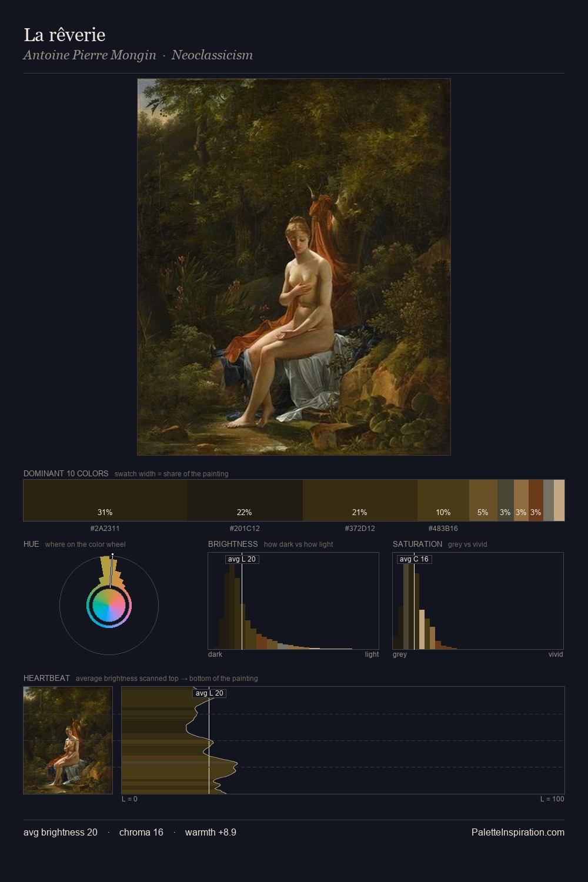The image size is (588, 882).
Task: Click the 'BRIGHTNESS' section heading
Action: tap(233, 544)
